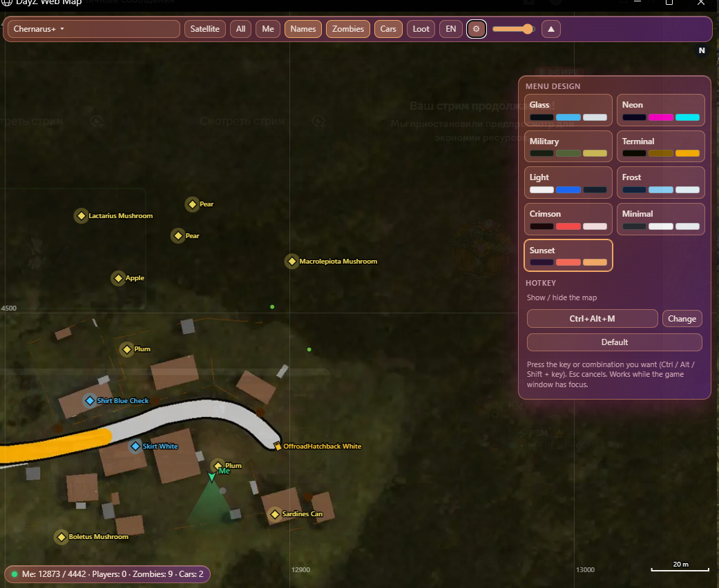Click the green connection status dot
719x588 pixels.
click(15, 574)
